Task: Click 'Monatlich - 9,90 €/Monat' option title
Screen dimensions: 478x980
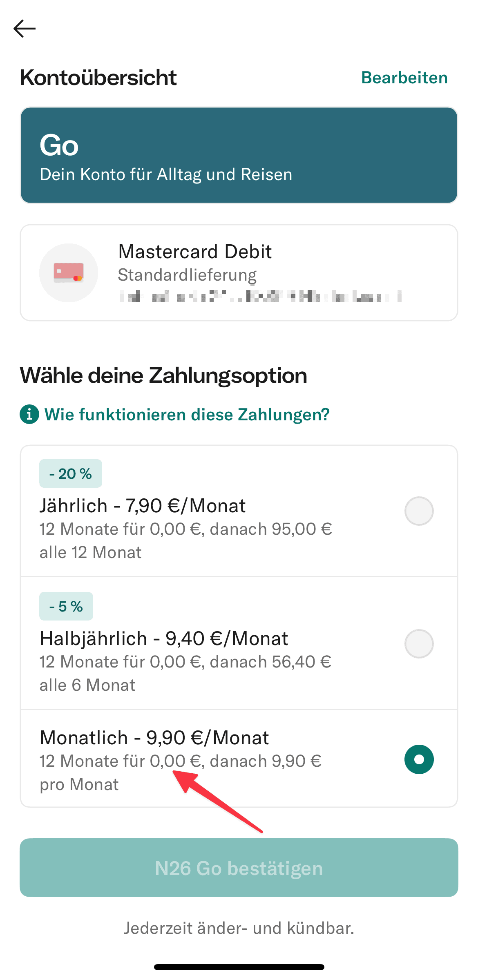Action: point(154,738)
